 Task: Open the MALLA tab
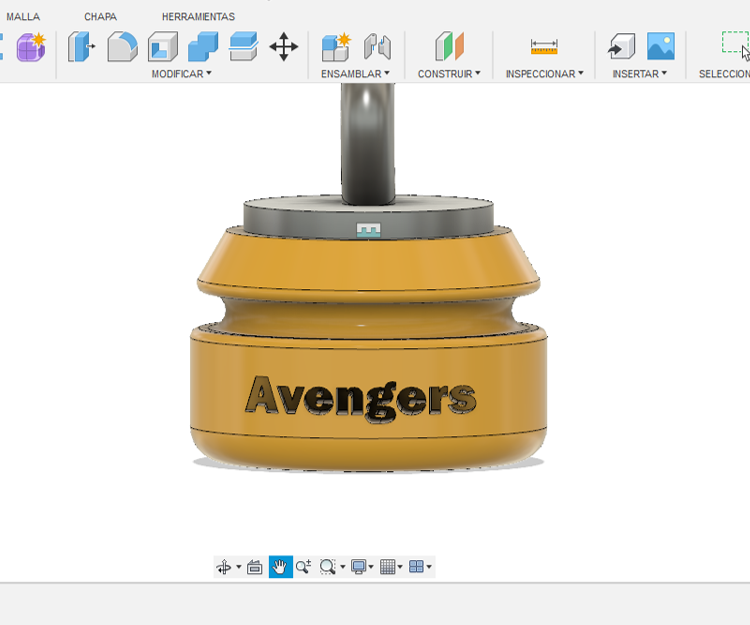[23, 17]
